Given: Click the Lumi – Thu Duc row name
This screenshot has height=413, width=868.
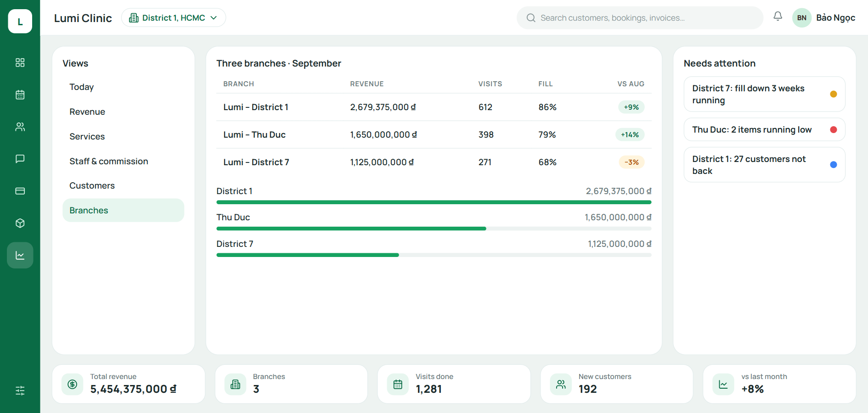Looking at the screenshot, I should [x=254, y=135].
